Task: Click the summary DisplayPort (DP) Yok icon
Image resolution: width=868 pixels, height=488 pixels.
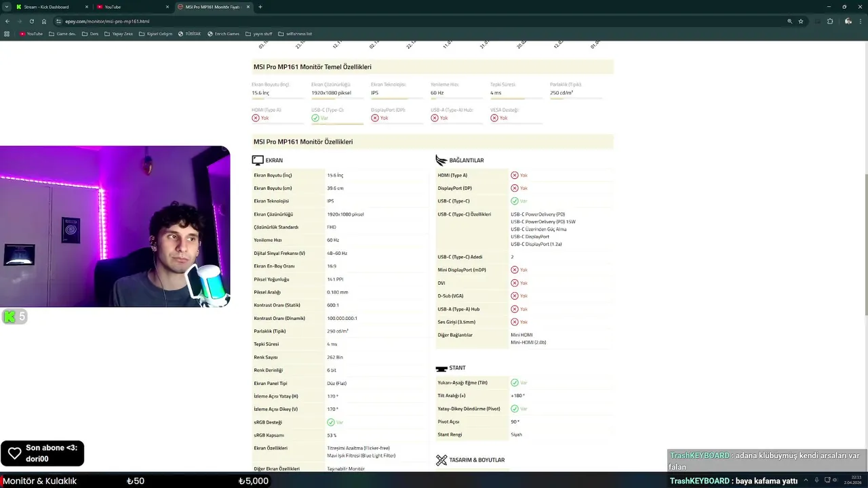Action: click(375, 118)
